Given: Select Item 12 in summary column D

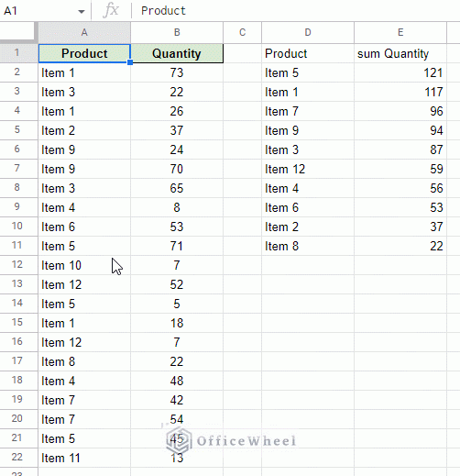Looking at the screenshot, I should tap(308, 169).
